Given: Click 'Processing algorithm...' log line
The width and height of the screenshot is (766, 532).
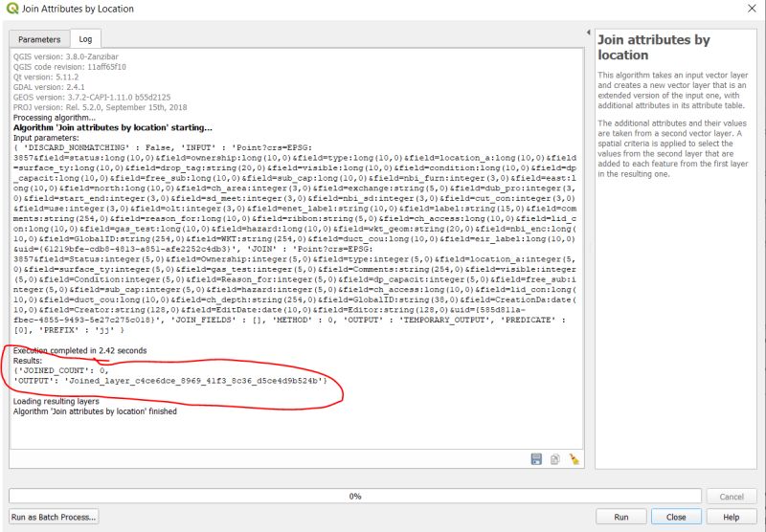Looking at the screenshot, I should [x=55, y=118].
